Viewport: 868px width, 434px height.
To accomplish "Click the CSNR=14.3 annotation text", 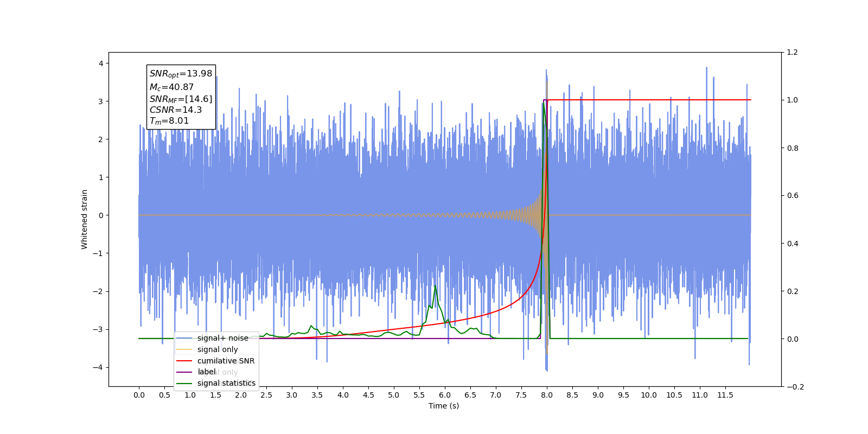I will [176, 110].
